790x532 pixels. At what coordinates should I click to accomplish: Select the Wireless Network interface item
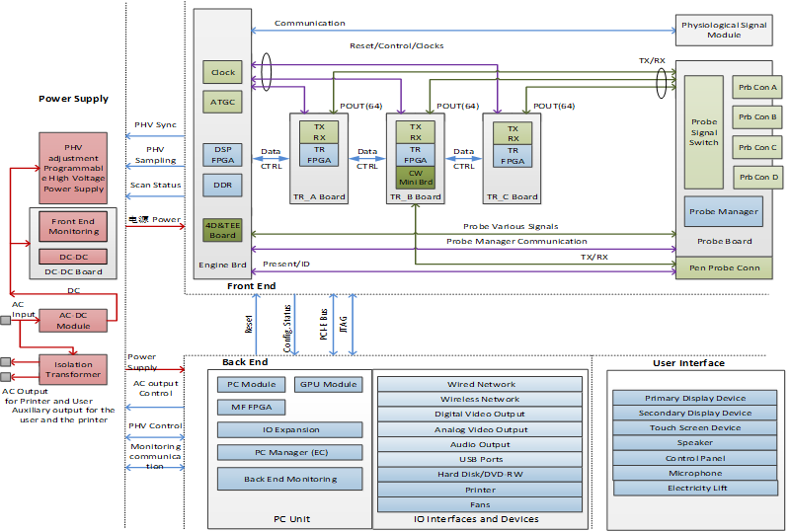[x=481, y=400]
